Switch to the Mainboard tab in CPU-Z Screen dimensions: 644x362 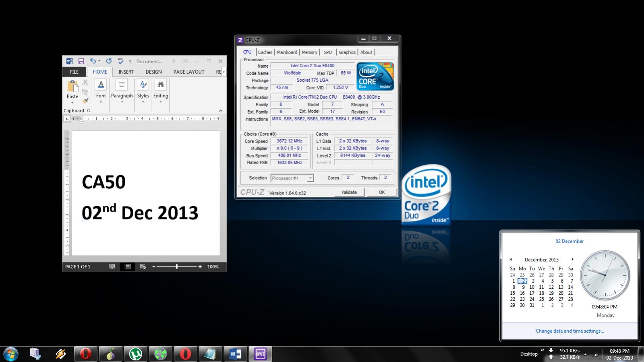point(287,52)
